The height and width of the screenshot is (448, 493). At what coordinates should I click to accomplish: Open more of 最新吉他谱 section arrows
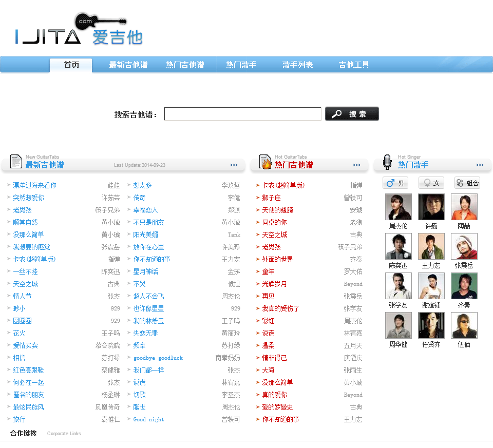click(234, 165)
